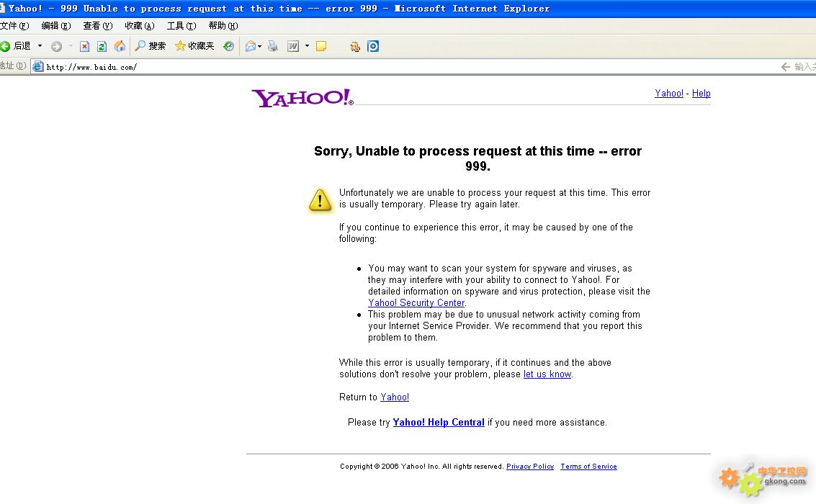Viewport: 816px width, 504px height.
Task: Open the Search (搜索) magnifier button
Action: click(151, 46)
